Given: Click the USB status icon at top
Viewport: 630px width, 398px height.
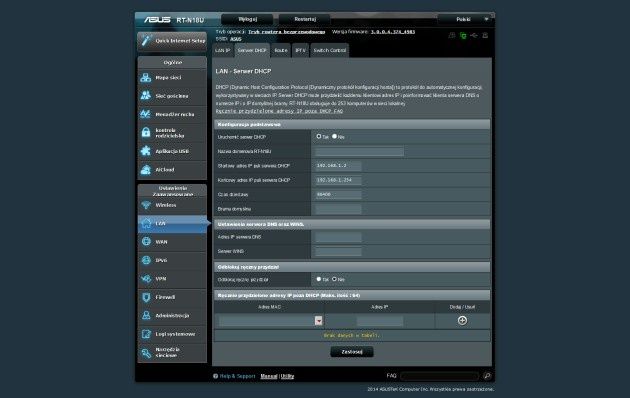Looking at the screenshot, I should click(474, 36).
